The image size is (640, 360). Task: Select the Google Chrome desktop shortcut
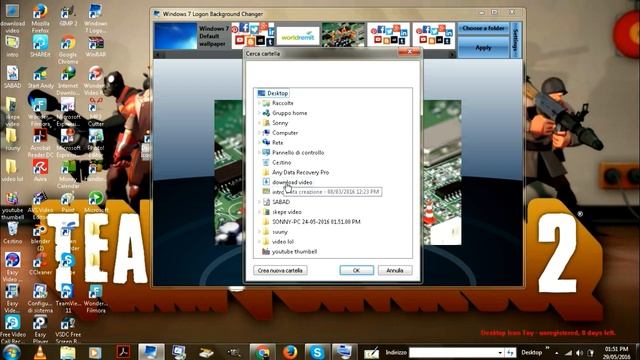tap(68, 49)
